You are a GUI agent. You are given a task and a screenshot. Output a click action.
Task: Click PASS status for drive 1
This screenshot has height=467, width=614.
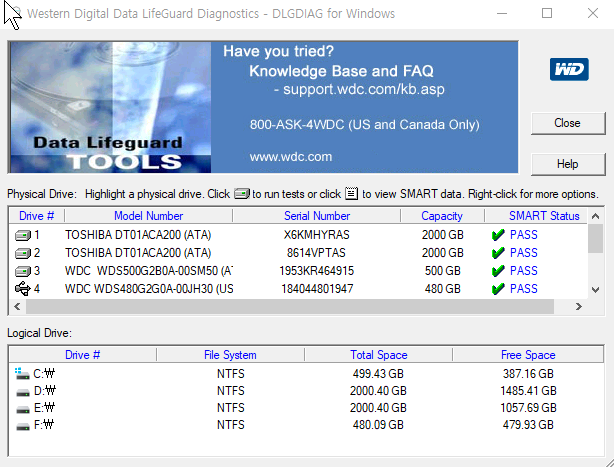pos(524,235)
